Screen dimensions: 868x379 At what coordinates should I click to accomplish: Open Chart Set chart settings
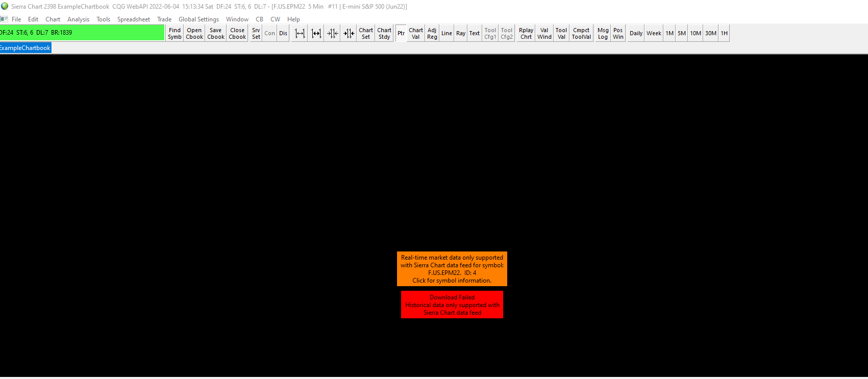pos(366,33)
